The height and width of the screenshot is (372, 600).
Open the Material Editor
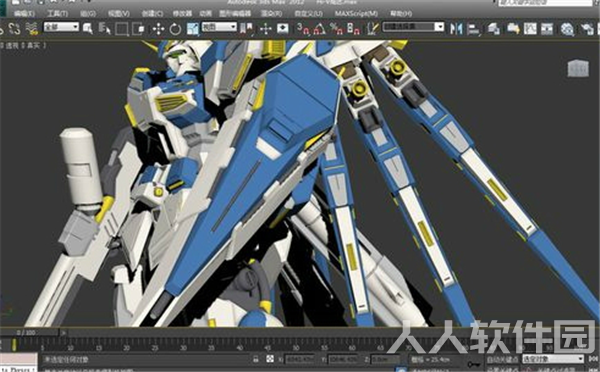tap(567, 29)
